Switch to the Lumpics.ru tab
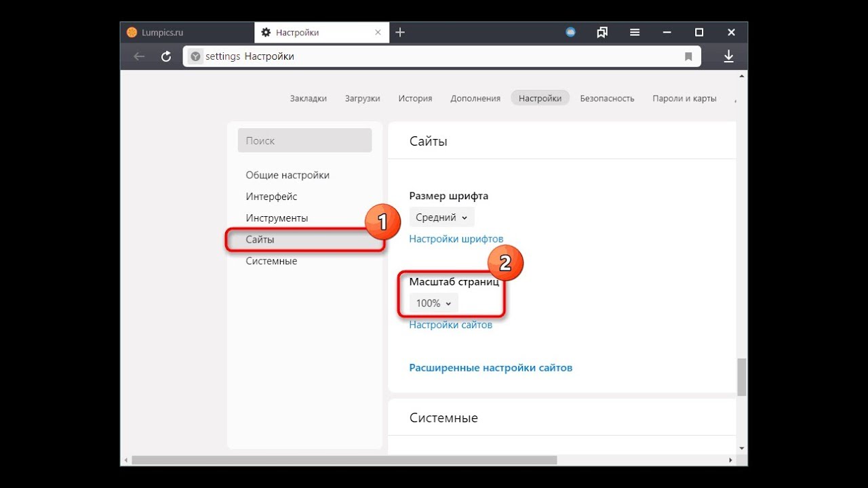The height and width of the screenshot is (488, 868). point(188,32)
